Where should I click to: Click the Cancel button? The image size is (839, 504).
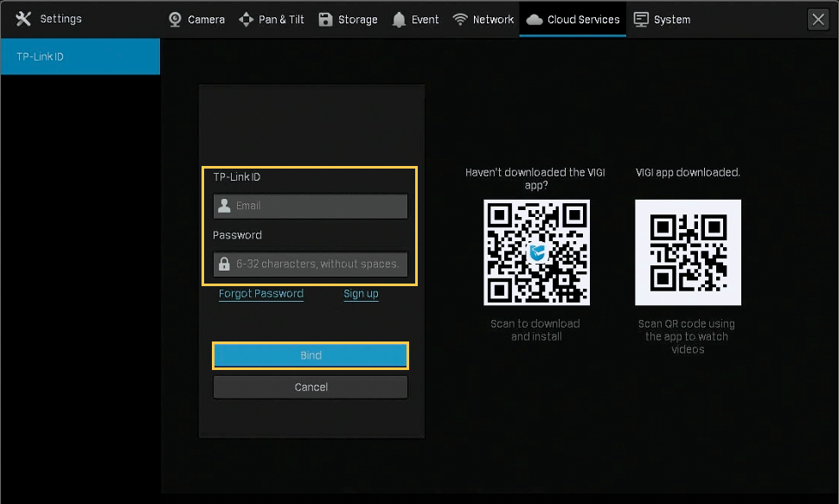tap(311, 386)
